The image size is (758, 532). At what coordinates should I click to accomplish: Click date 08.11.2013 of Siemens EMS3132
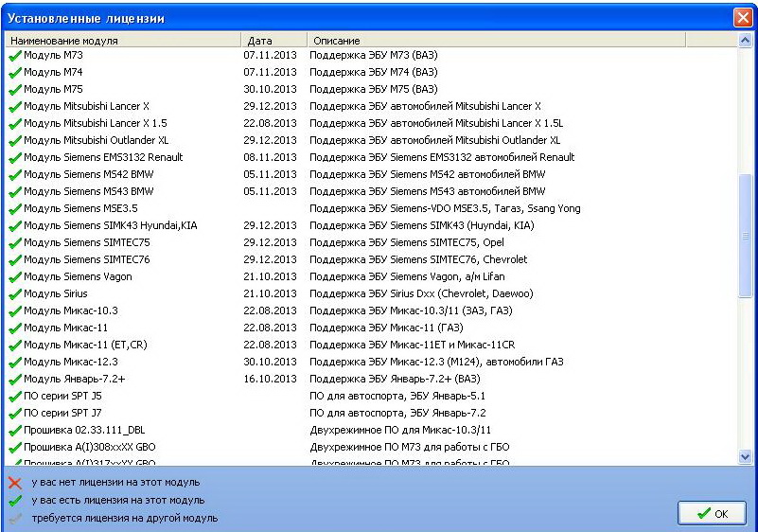[270, 157]
